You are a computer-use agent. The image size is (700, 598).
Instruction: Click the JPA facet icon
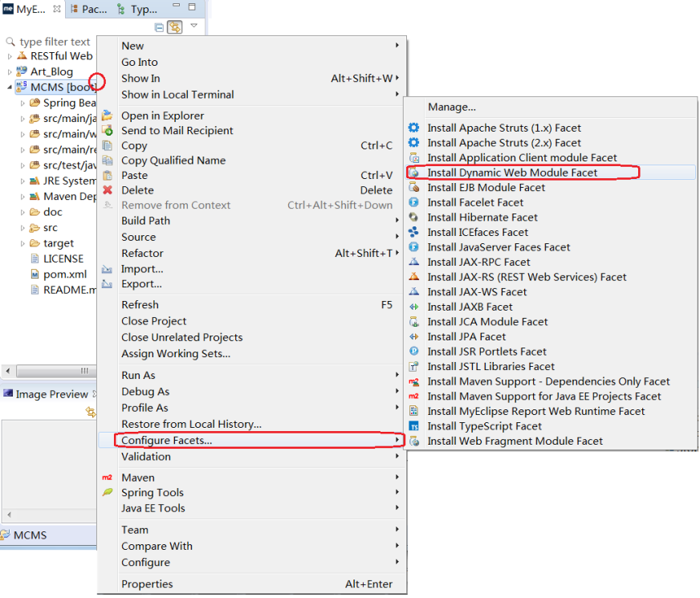pyautogui.click(x=414, y=337)
